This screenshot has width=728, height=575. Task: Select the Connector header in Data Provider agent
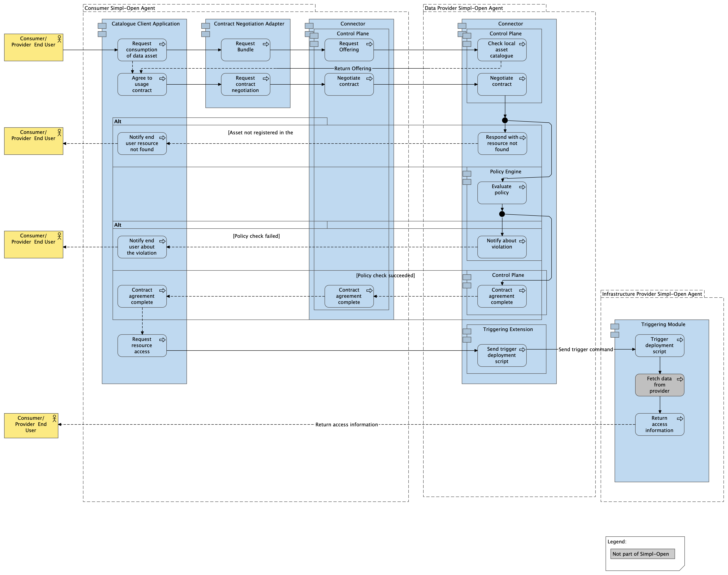510,24
